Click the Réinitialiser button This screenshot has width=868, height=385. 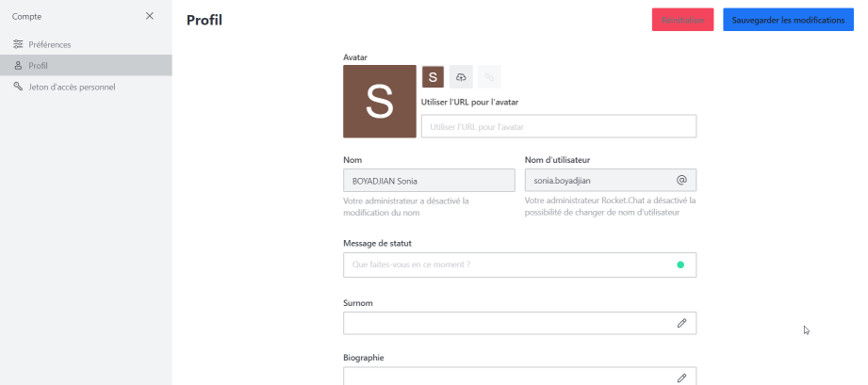pyautogui.click(x=682, y=20)
